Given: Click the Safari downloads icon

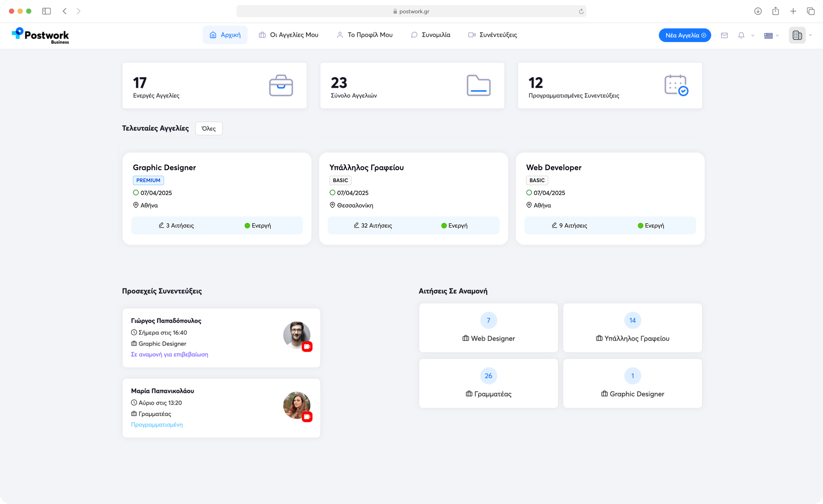Looking at the screenshot, I should pyautogui.click(x=758, y=11).
